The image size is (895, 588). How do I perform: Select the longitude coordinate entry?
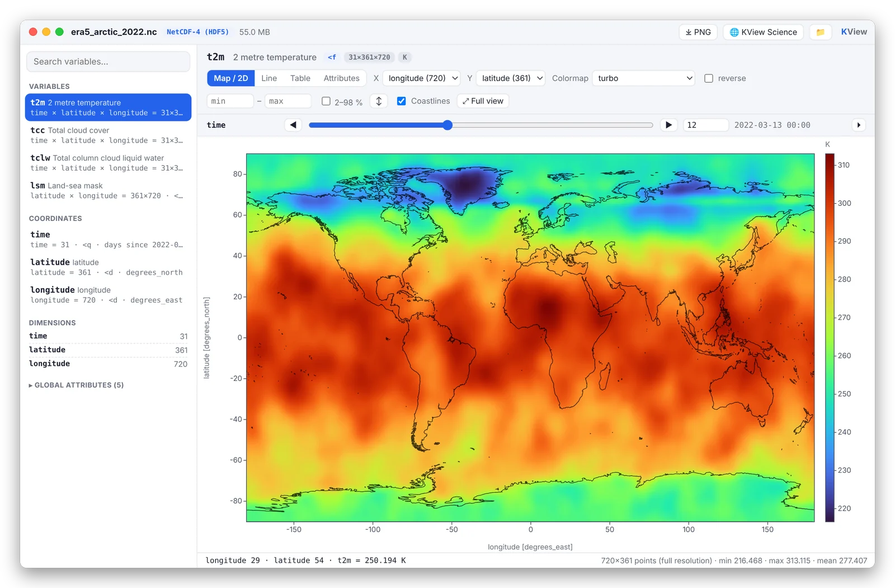[x=108, y=294]
